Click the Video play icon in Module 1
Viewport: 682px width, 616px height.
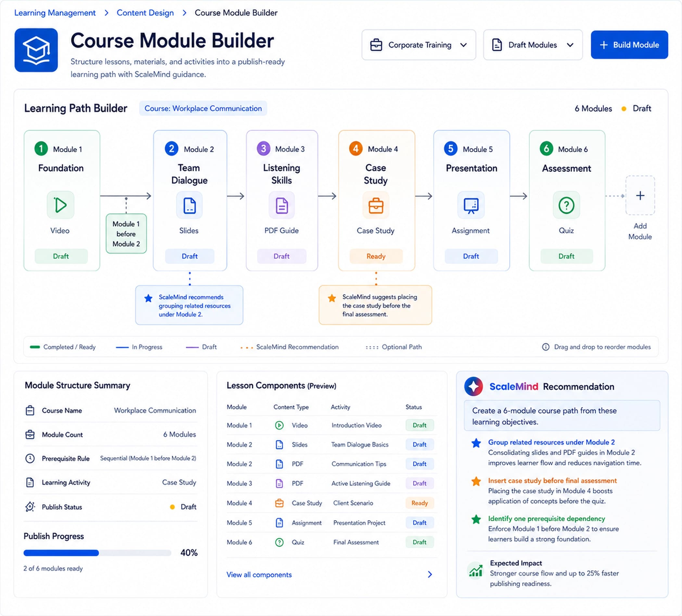(x=60, y=205)
